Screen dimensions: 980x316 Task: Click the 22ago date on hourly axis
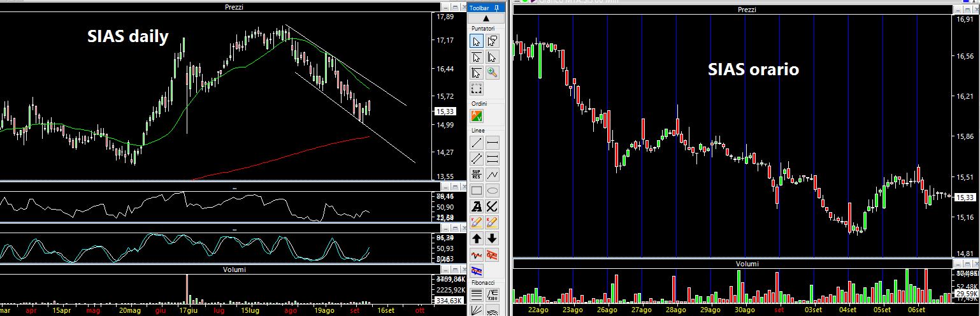[x=538, y=310]
